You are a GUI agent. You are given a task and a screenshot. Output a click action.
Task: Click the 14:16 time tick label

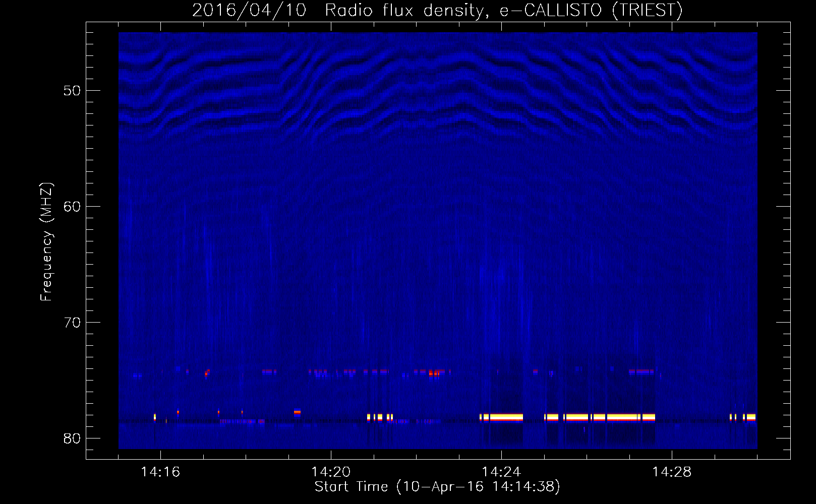pos(160,472)
